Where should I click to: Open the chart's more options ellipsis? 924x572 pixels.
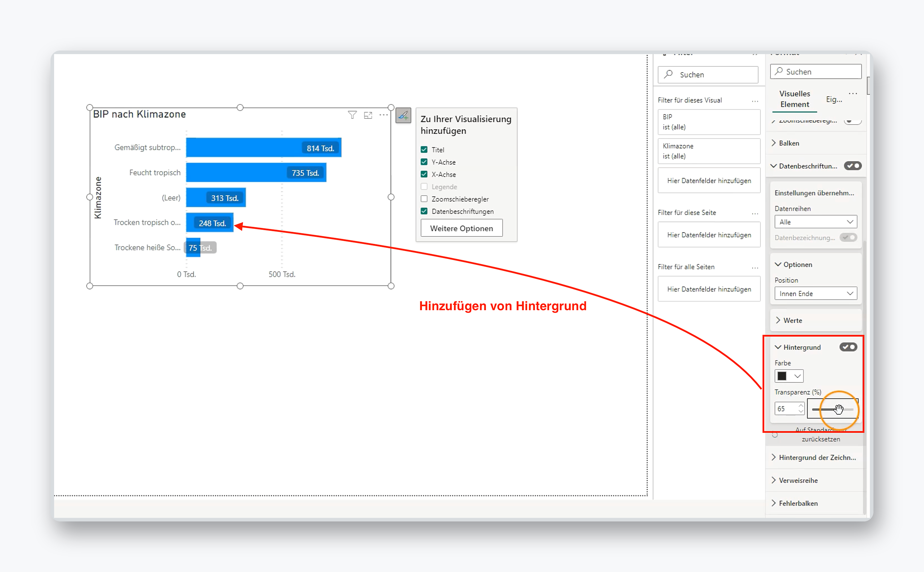(383, 115)
